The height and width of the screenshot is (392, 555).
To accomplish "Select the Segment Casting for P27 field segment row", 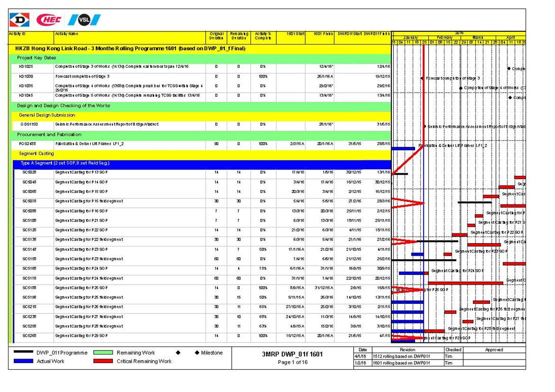I will (x=202, y=317).
